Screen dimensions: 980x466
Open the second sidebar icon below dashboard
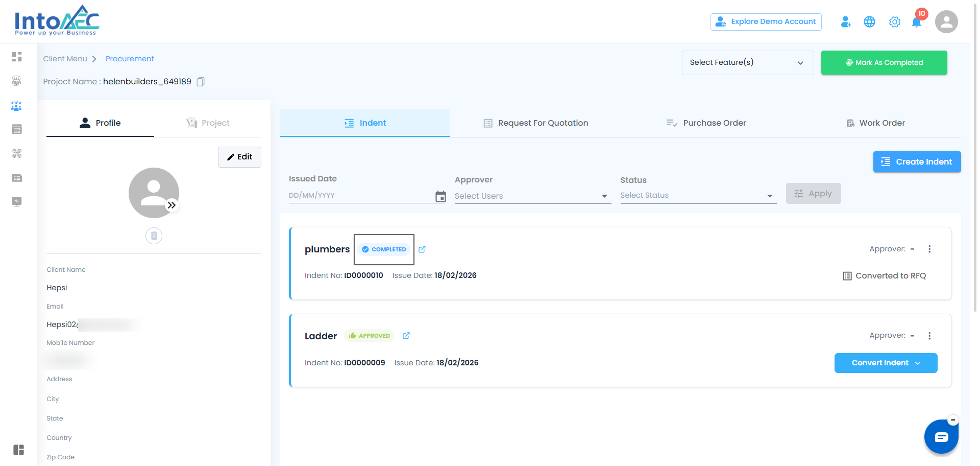click(x=17, y=81)
